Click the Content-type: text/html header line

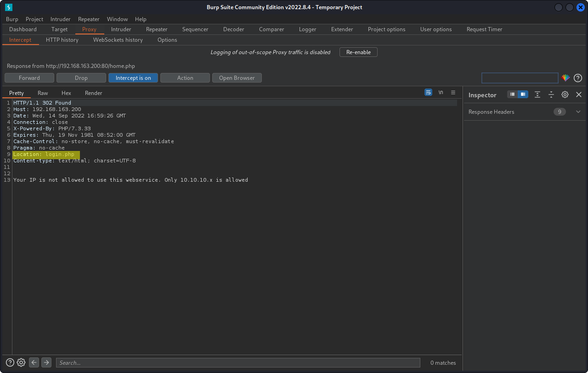74,161
